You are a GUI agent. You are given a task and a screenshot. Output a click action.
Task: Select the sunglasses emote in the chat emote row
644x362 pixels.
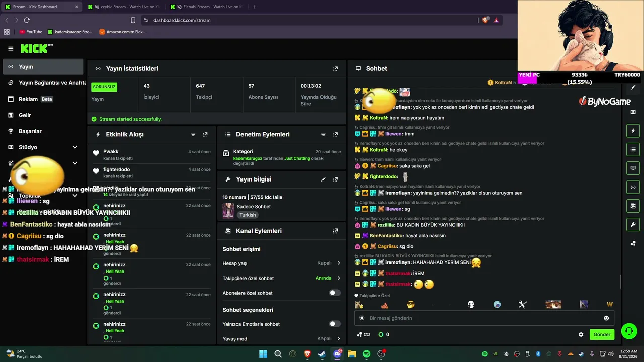(x=411, y=304)
